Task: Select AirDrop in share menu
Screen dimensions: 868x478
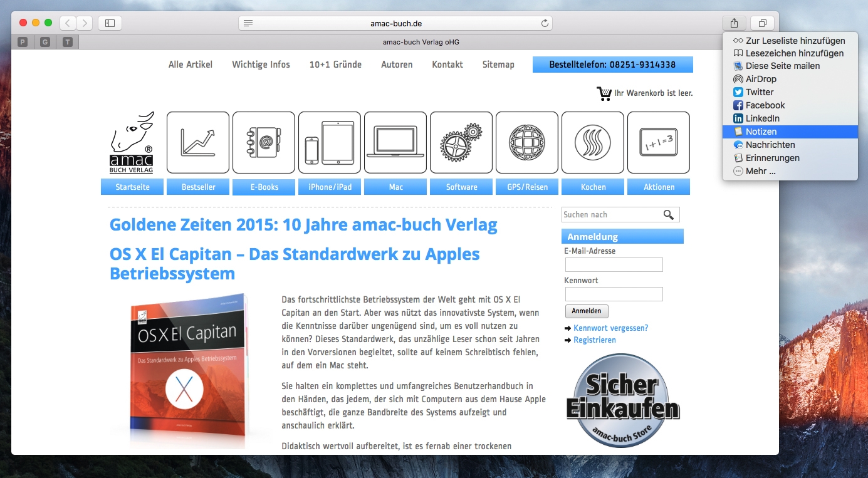Action: 790,79
